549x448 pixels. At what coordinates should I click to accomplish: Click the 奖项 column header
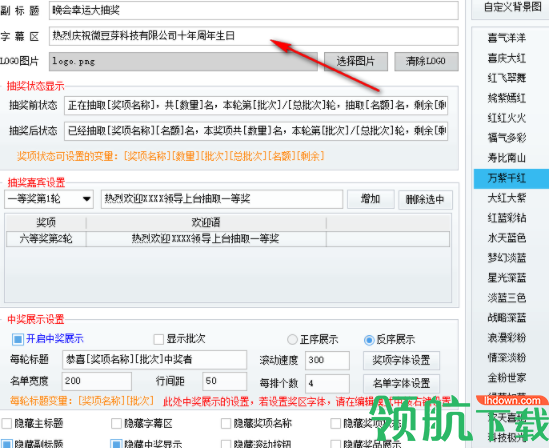click(46, 223)
